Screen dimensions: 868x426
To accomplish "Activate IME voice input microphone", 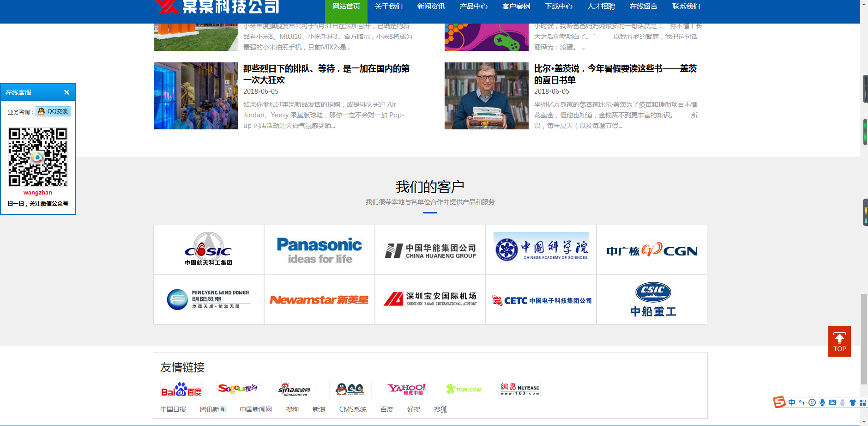I will [x=822, y=402].
